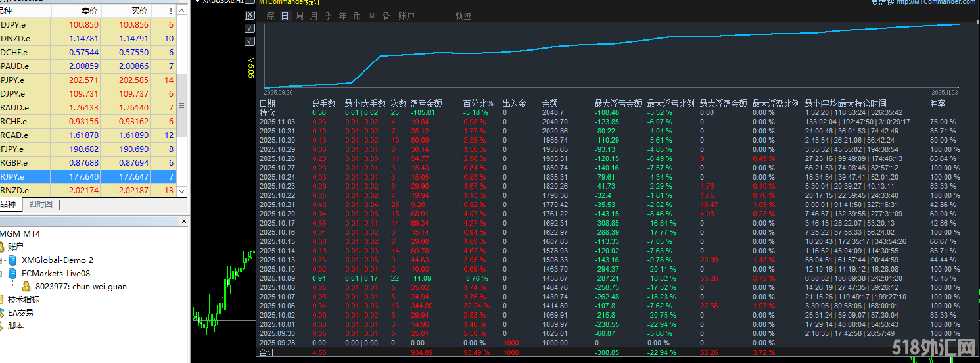The width and height of the screenshot is (980, 363).
Task: Expand the XMGlobal-Demo 2 tree node
Action: click(3, 260)
